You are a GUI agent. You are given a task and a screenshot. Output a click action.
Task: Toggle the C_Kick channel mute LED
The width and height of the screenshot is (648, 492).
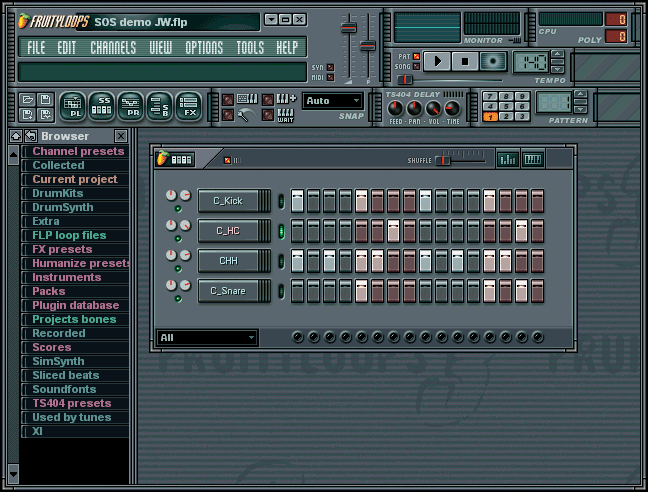(x=178, y=209)
